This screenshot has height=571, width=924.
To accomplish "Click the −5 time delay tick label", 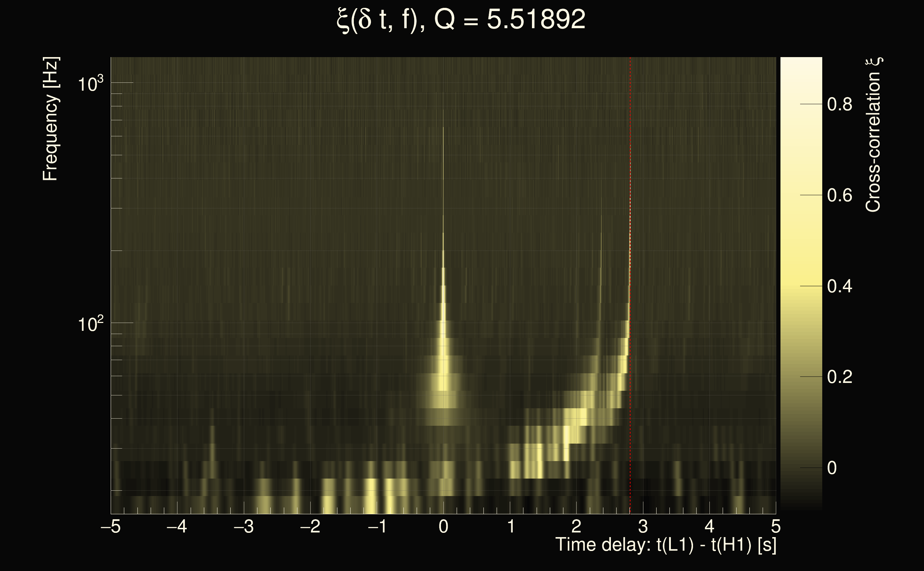I will (x=111, y=527).
